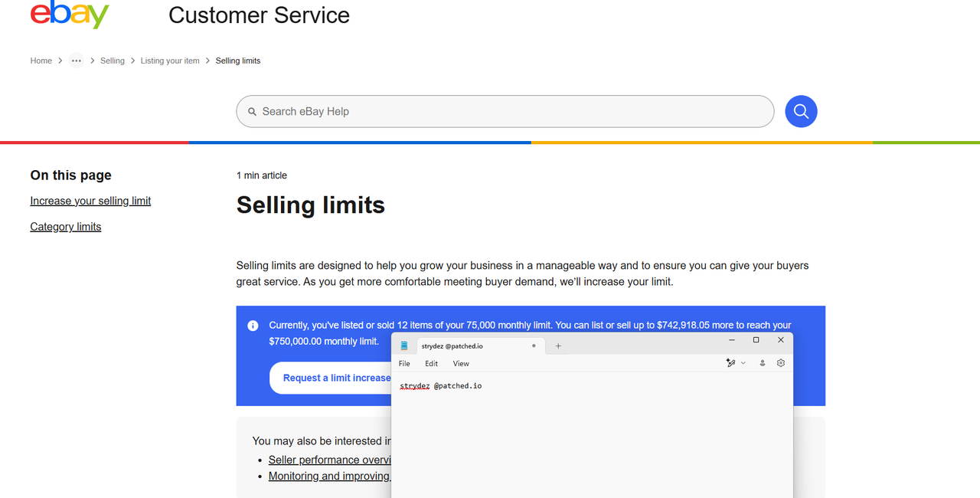Click the Notepad account profile icon

(763, 363)
